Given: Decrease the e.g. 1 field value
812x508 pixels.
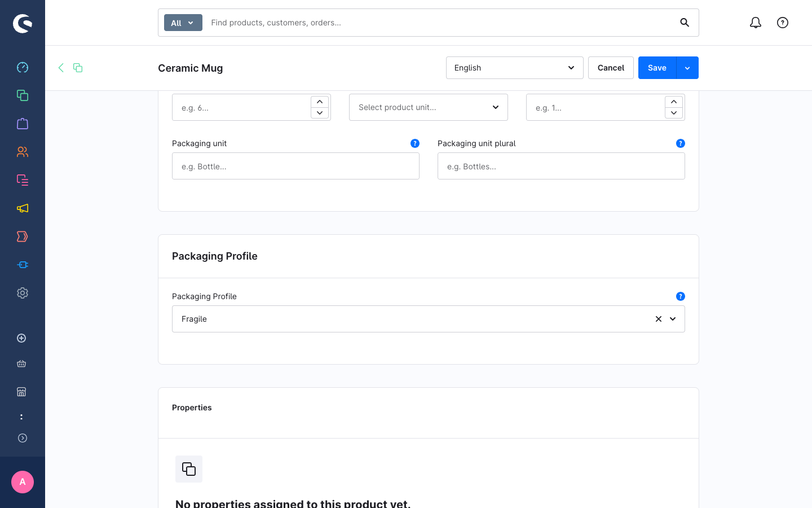Looking at the screenshot, I should coord(674,113).
